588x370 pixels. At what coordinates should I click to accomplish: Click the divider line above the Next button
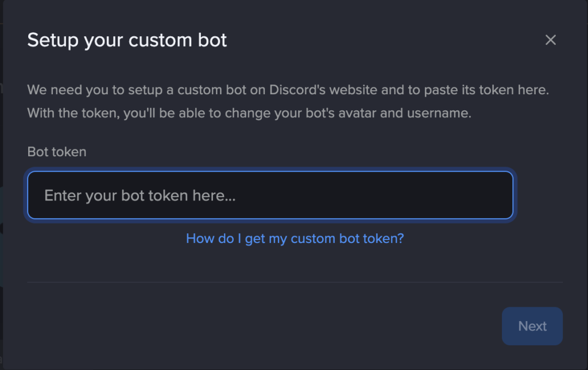tap(295, 282)
